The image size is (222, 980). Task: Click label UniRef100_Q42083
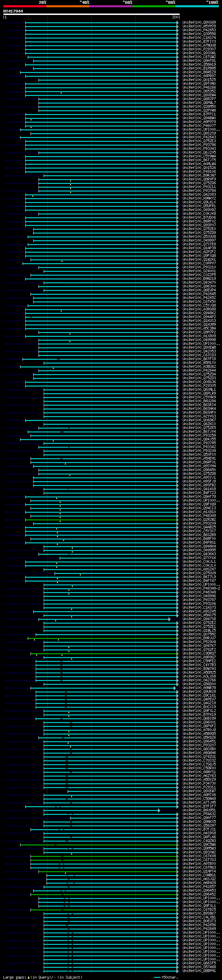coord(199,194)
